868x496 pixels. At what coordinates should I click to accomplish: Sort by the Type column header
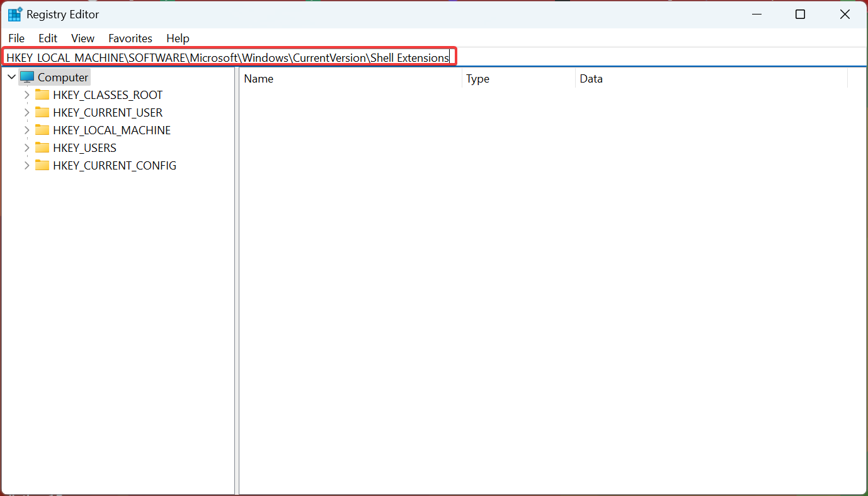518,79
